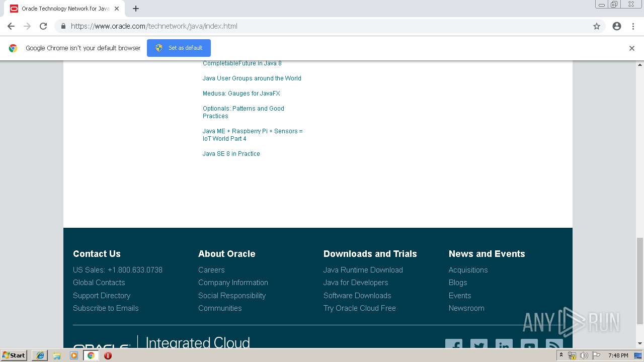Open CompletableFuture in Java 8 link

click(242, 63)
